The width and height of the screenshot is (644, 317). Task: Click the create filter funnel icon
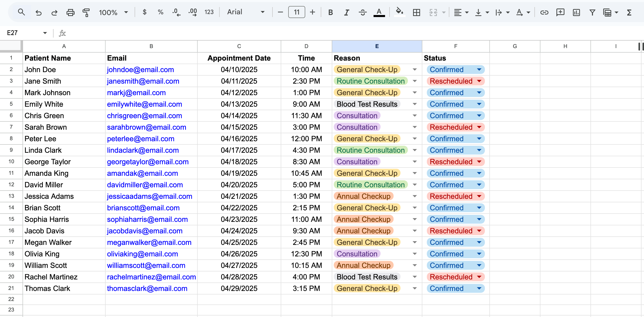coord(592,12)
